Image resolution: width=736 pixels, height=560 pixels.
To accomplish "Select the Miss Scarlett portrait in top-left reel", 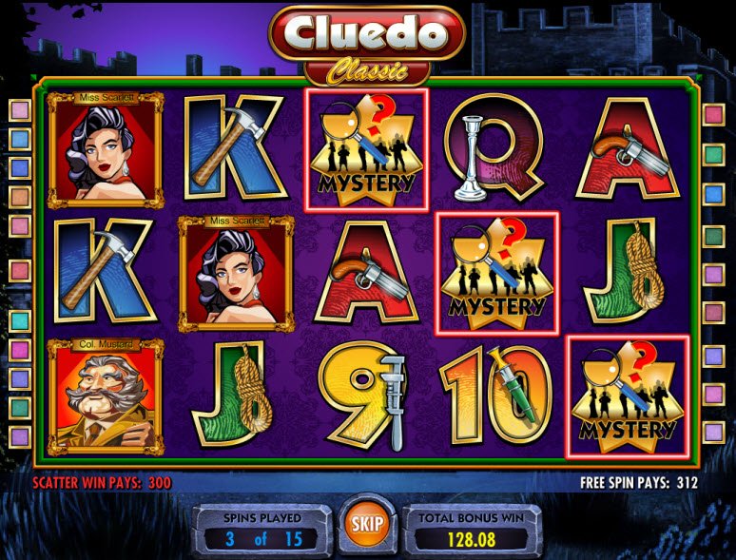I will pyautogui.click(x=106, y=149).
